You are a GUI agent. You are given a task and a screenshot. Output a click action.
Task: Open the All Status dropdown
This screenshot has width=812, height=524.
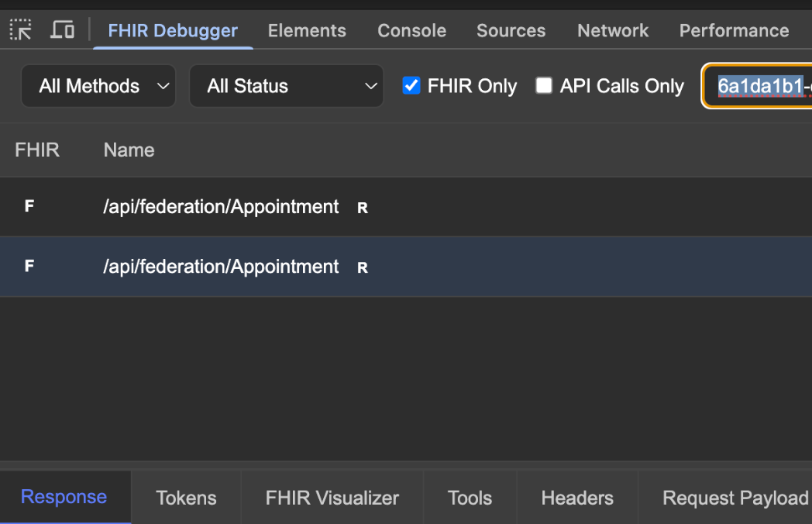click(x=286, y=86)
